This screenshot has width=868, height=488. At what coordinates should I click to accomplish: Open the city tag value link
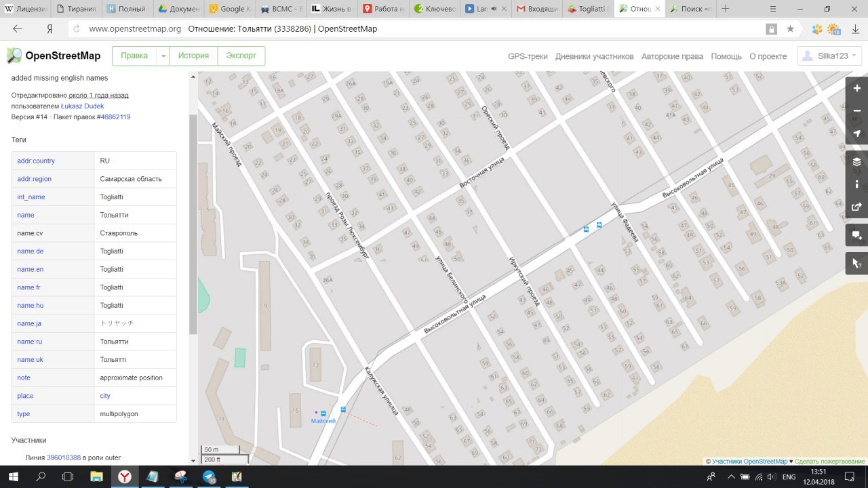click(x=105, y=396)
